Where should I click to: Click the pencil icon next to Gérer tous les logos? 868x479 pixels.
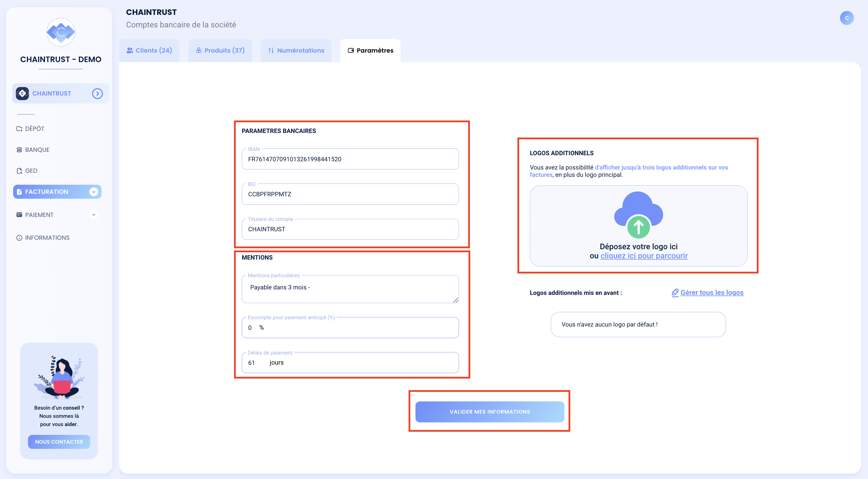675,292
